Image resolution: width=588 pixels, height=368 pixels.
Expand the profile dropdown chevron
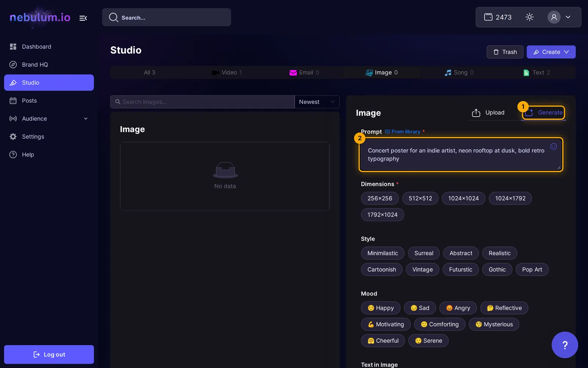pyautogui.click(x=568, y=17)
